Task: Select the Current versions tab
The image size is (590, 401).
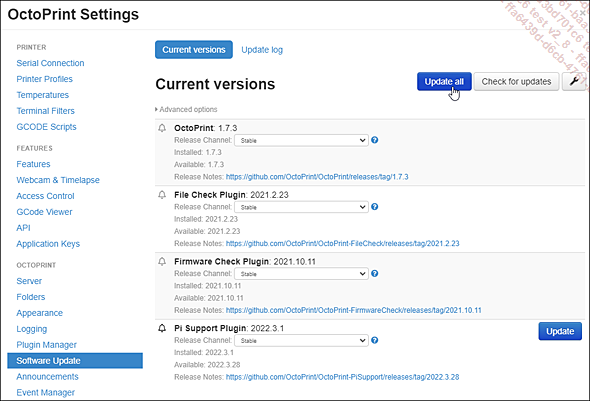Action: (x=194, y=50)
